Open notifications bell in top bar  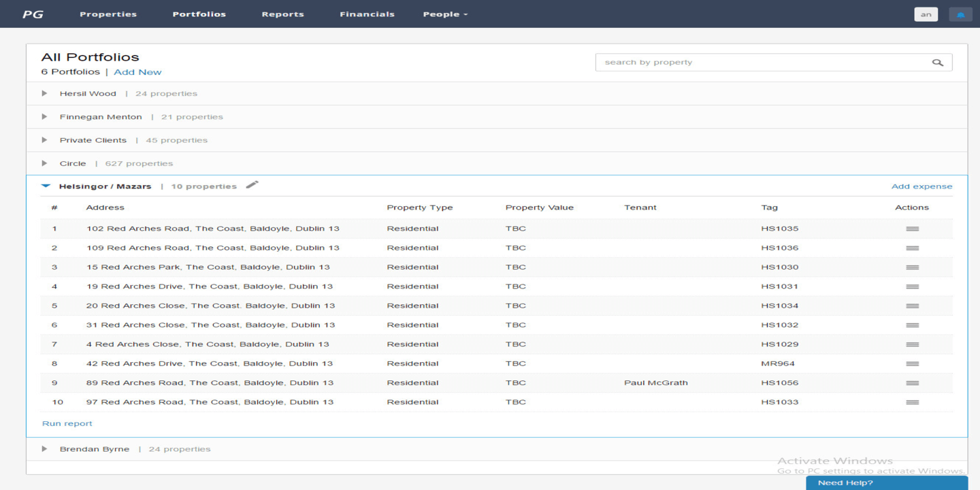point(960,14)
